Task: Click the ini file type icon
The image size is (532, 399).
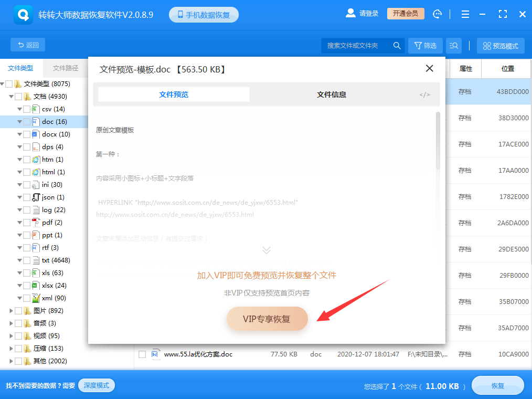Action: [x=36, y=185]
